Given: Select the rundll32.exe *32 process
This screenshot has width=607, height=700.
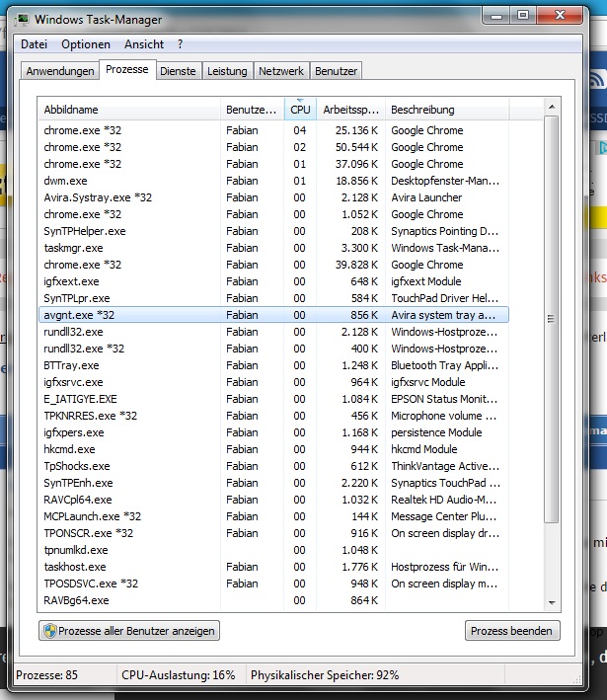Looking at the screenshot, I should pos(273,349).
